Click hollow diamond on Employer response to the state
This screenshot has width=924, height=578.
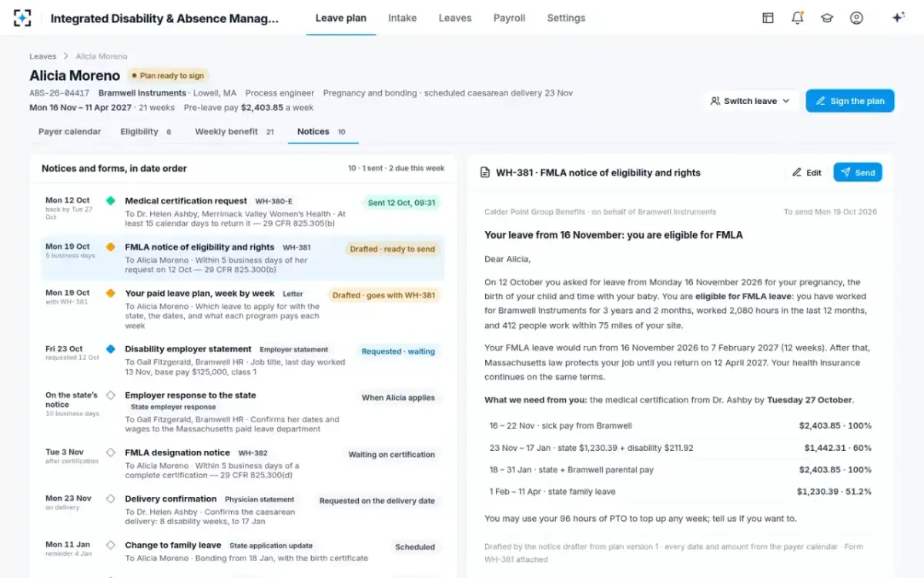(110, 395)
